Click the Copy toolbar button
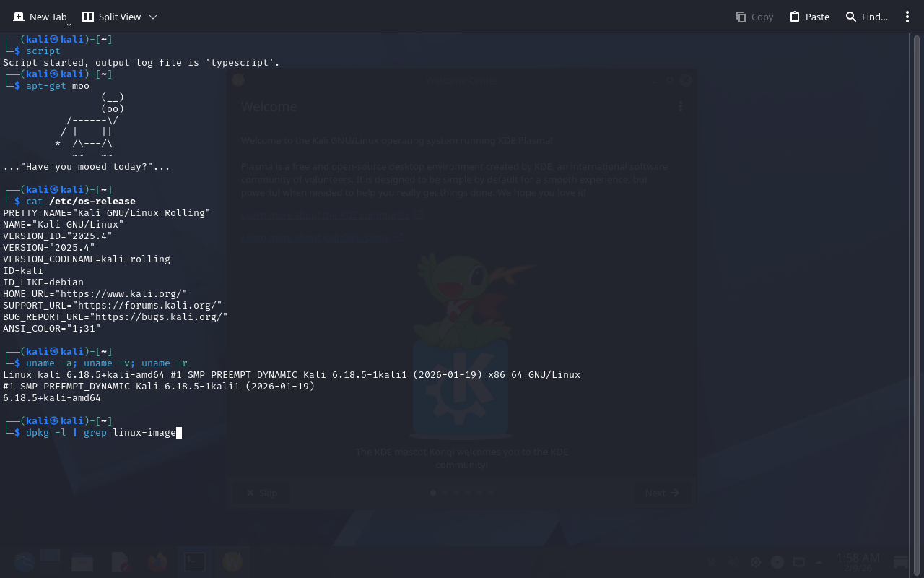The width and height of the screenshot is (924, 578). click(754, 17)
